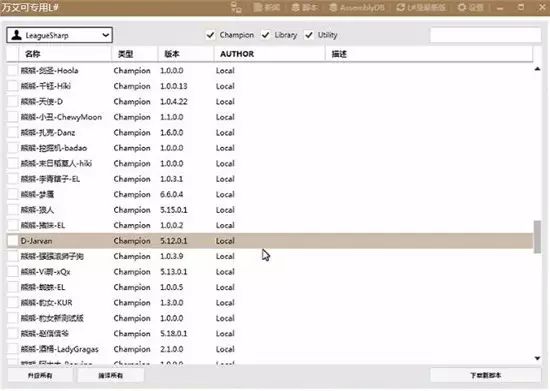This screenshot has height=391, width=550.
Task: Toggle the Champion filter checkbox
Action: 210,35
